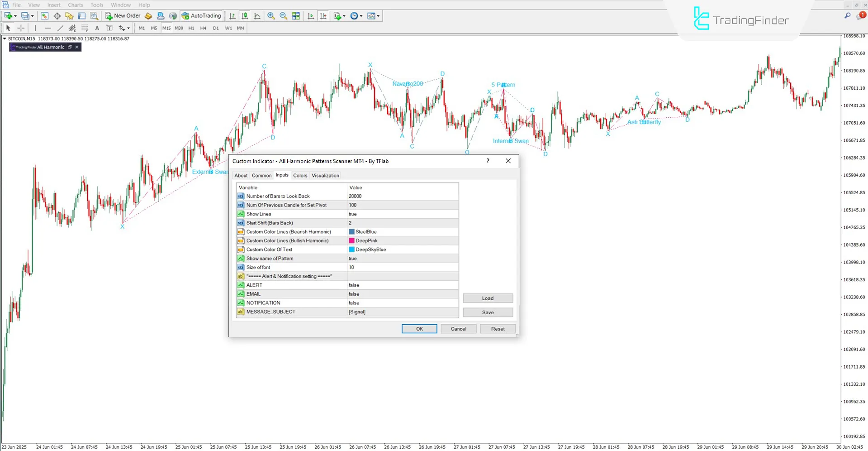Switch chart timeframe to H1
Image resolution: width=868 pixels, height=451 pixels.
coord(191,28)
